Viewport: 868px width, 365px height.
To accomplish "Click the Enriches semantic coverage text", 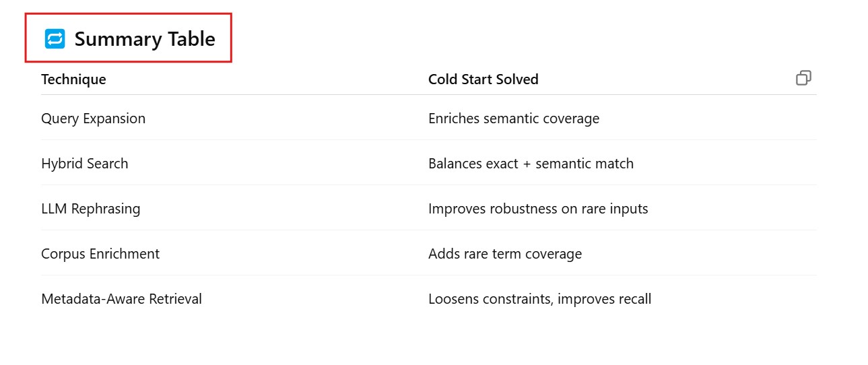I will [513, 119].
